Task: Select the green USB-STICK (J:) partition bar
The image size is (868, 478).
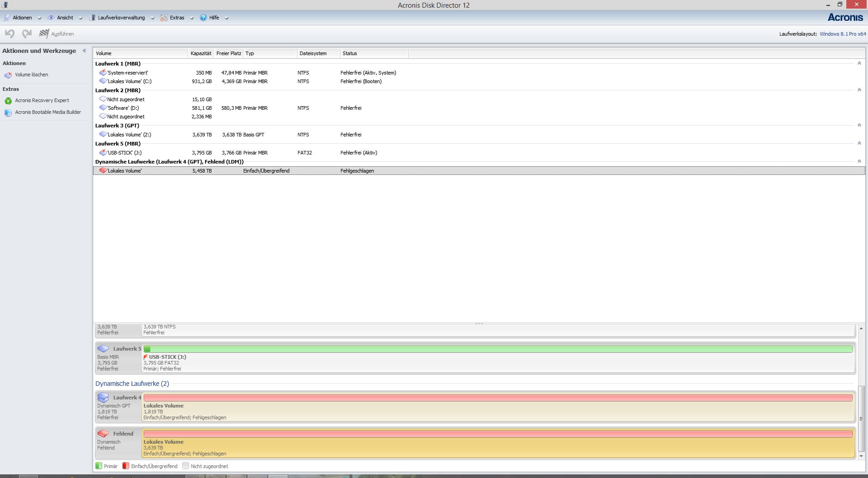Action: pos(498,349)
